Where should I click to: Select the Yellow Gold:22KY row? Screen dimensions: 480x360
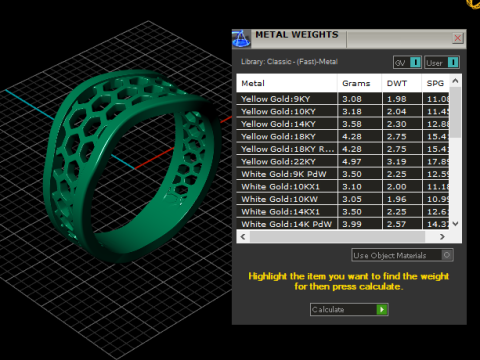(x=343, y=162)
